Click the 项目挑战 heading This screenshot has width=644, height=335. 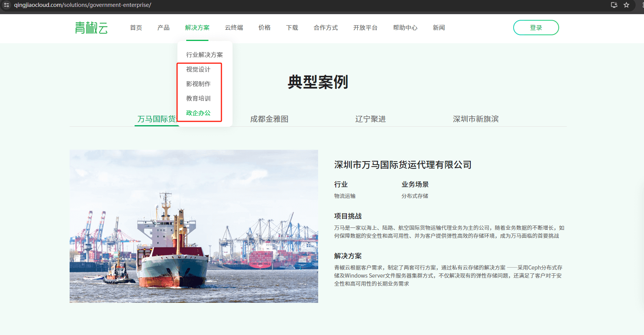[348, 216]
